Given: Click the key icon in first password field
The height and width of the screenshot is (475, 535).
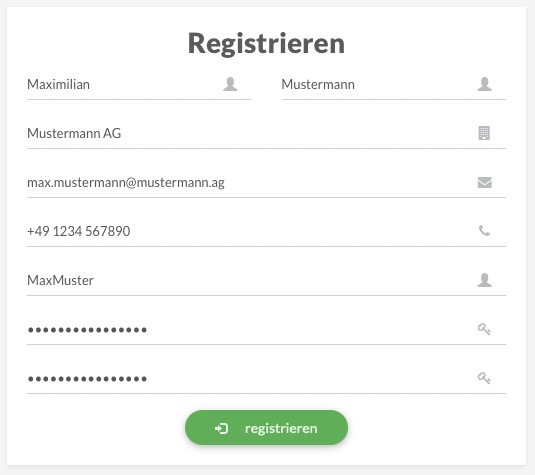Looking at the screenshot, I should (484, 329).
